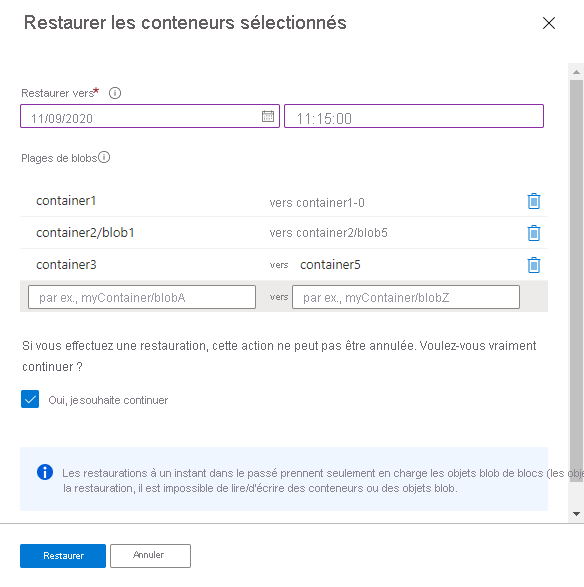Click the scrollbar up arrow
This screenshot has width=584, height=587.
(x=576, y=72)
